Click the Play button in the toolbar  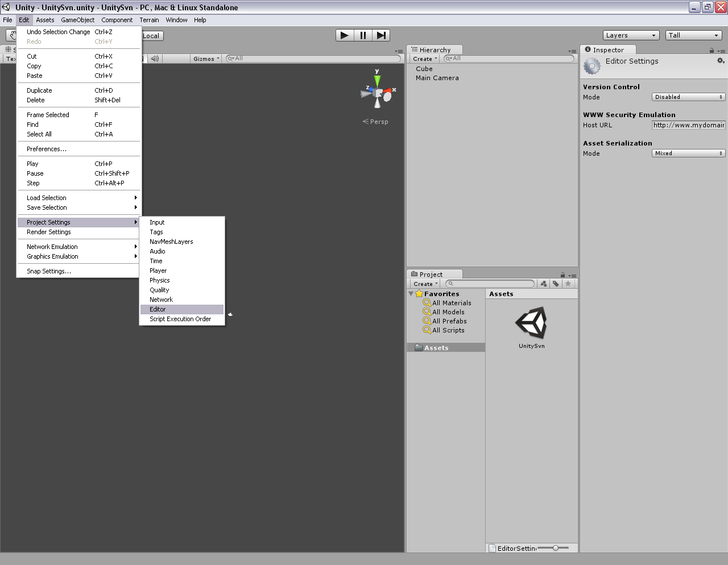click(345, 35)
